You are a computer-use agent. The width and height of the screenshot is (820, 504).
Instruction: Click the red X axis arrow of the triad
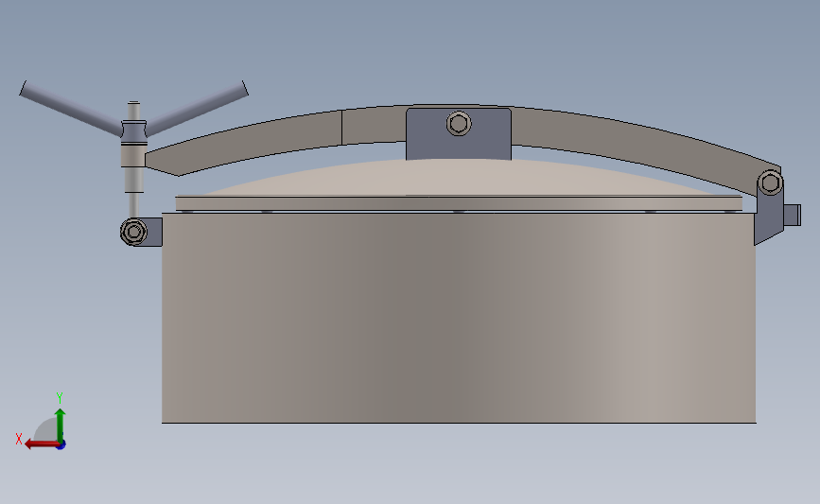pos(41,444)
